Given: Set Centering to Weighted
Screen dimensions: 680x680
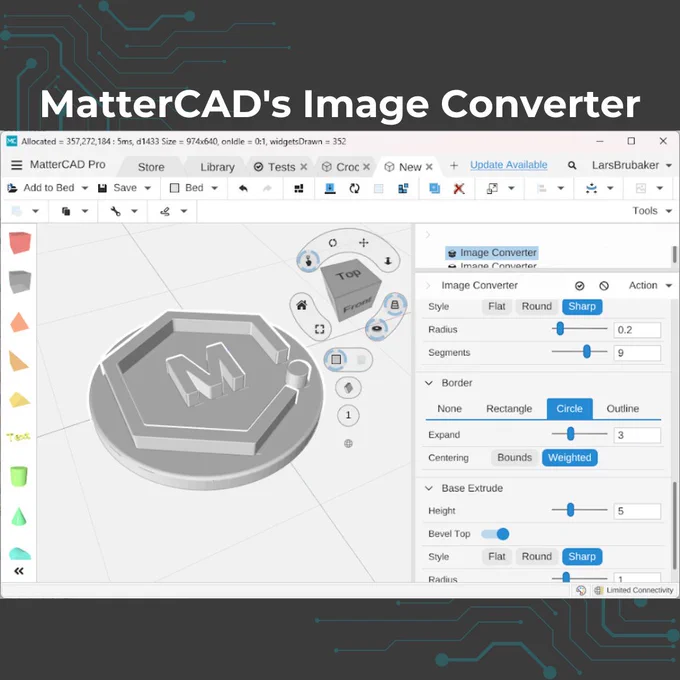Looking at the screenshot, I should [569, 458].
